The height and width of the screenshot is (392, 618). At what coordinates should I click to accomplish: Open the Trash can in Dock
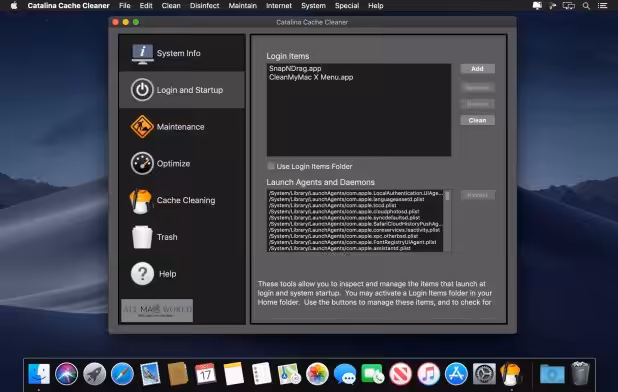(580, 373)
